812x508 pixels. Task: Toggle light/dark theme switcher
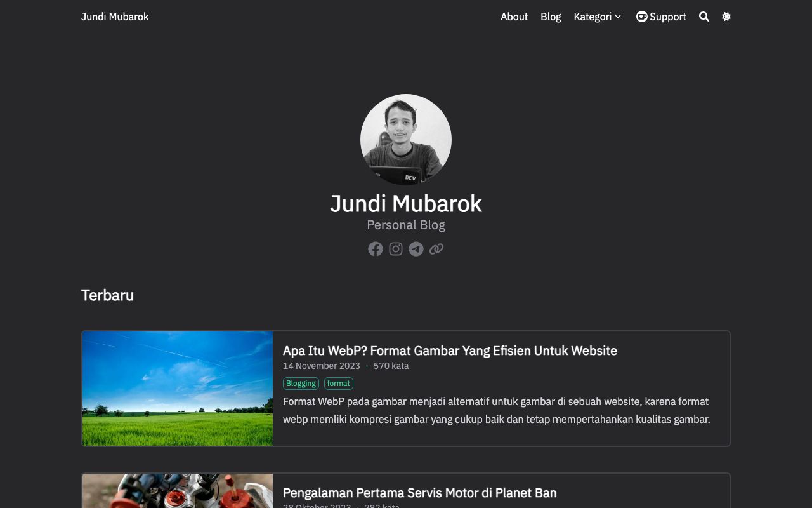726,17
